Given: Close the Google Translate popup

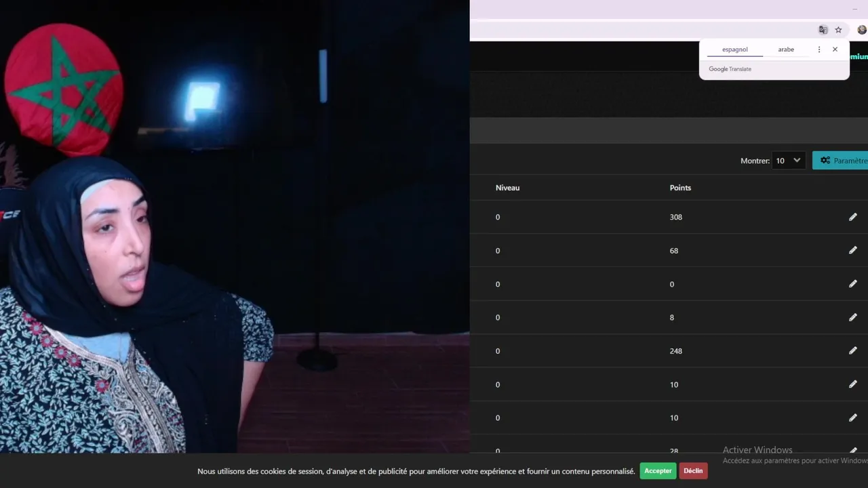Looking at the screenshot, I should click(835, 49).
